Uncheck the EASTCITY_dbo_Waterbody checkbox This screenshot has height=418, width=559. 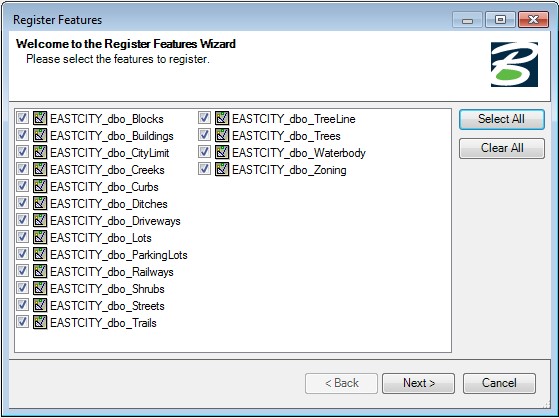204,152
